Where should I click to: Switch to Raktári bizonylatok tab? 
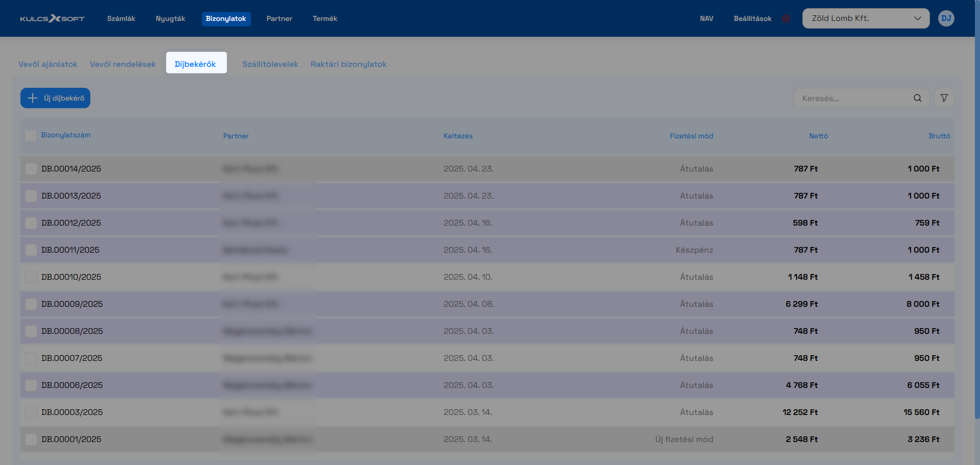349,64
